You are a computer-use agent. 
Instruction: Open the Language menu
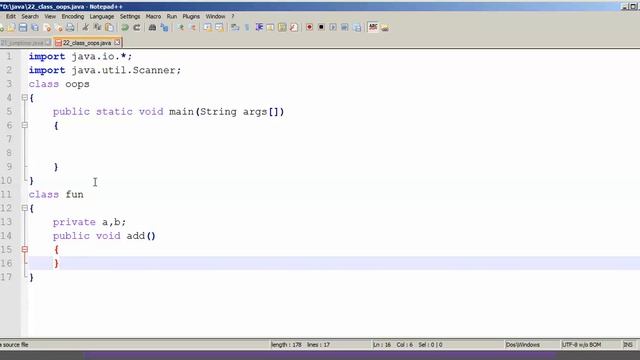[x=102, y=16]
